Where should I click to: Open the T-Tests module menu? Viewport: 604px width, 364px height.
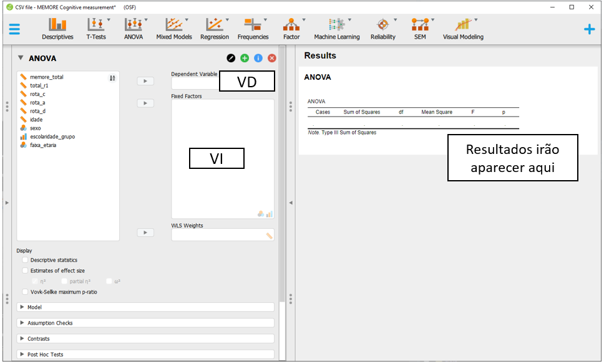(x=96, y=29)
